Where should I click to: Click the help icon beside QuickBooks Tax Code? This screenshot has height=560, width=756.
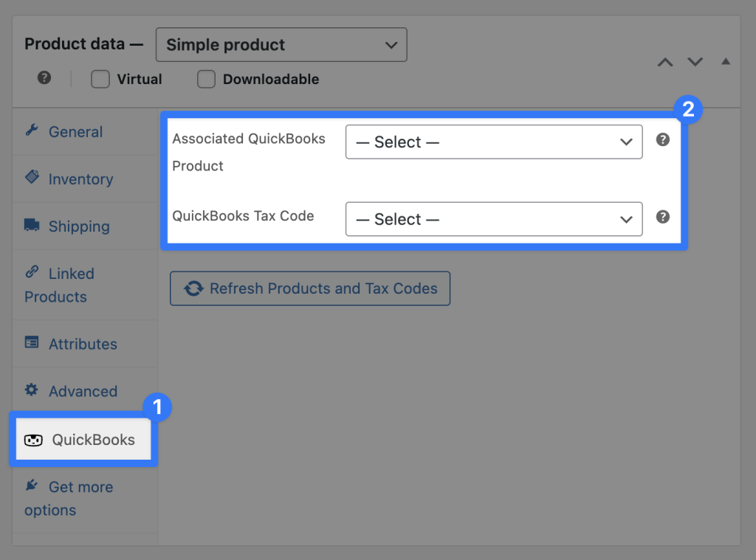coord(662,217)
